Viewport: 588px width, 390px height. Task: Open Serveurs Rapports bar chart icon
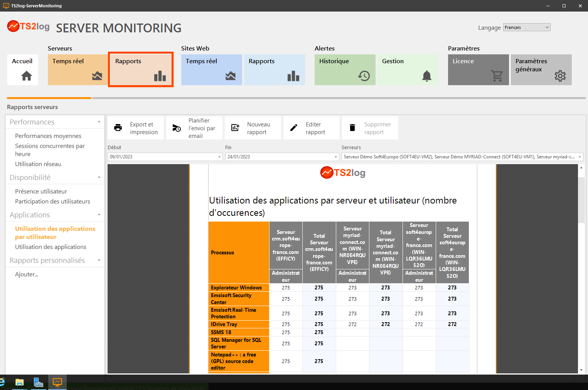point(160,76)
